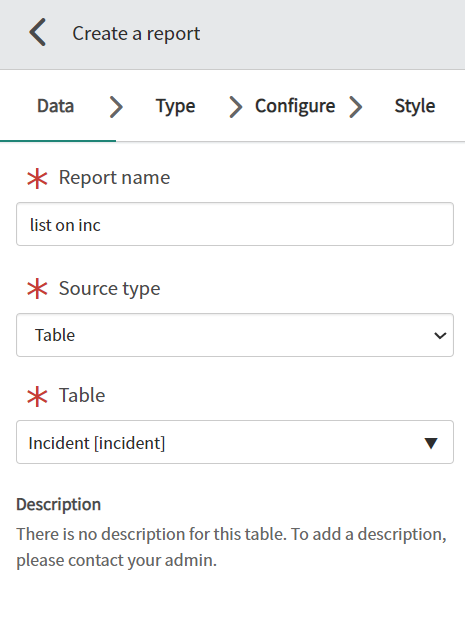The height and width of the screenshot is (643, 465).
Task: Click the red asterisk beside Table label
Action: 37,396
